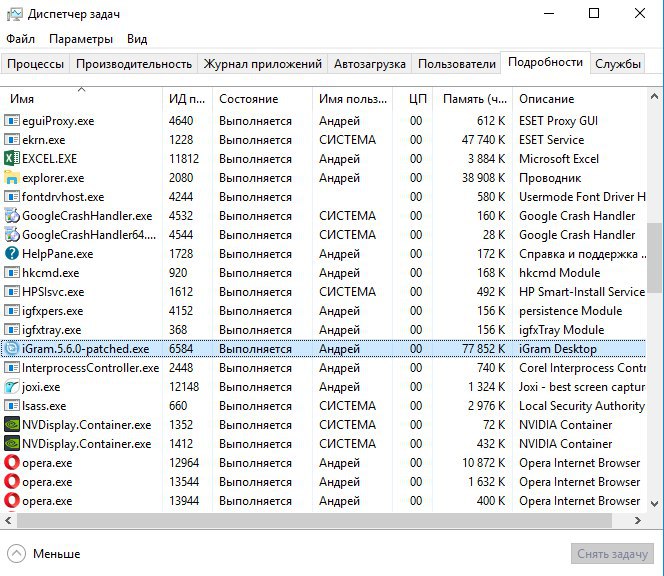Click the GoogleCrashHandler64 icon
Screen dimensions: 664x576
click(x=12, y=235)
